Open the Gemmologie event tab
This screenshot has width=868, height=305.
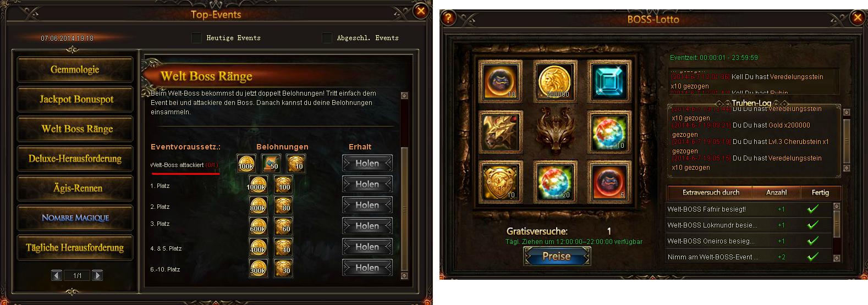pyautogui.click(x=75, y=70)
